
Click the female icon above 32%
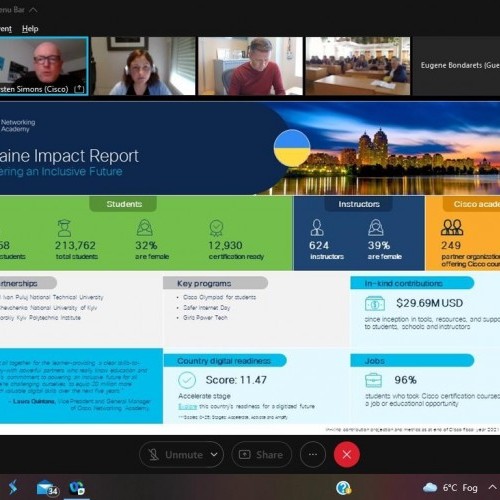145,228
